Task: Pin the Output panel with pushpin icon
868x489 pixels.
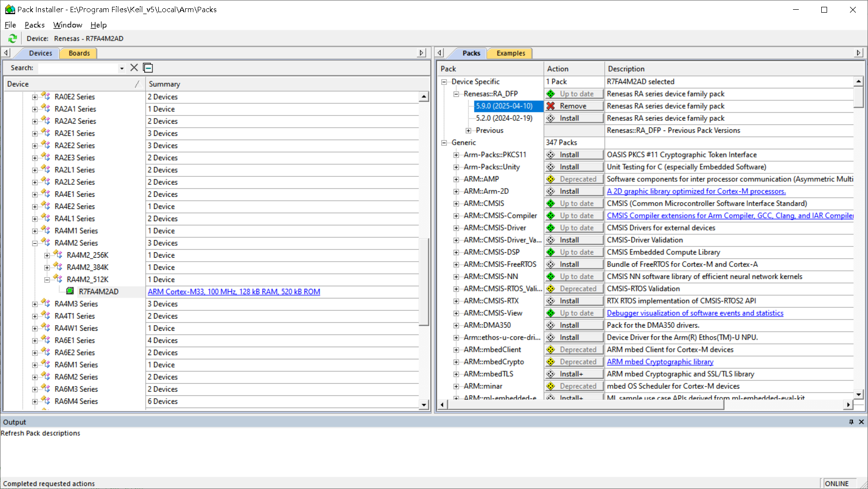Action: click(851, 422)
